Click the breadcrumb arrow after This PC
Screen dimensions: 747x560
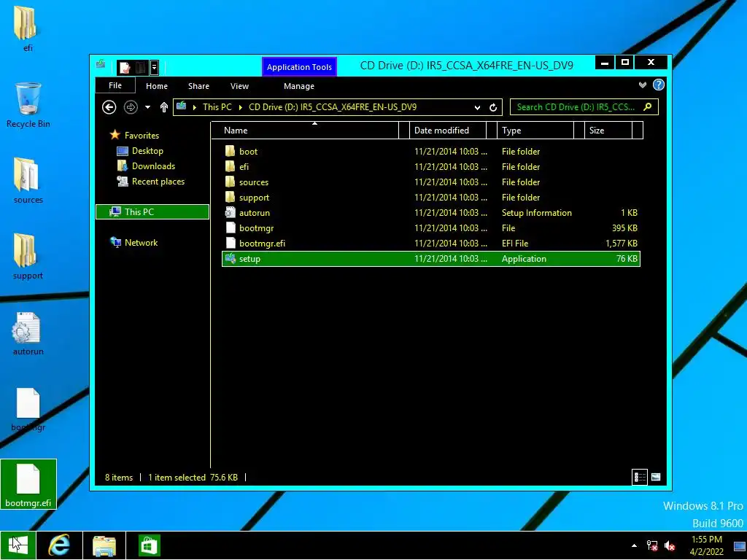240,107
